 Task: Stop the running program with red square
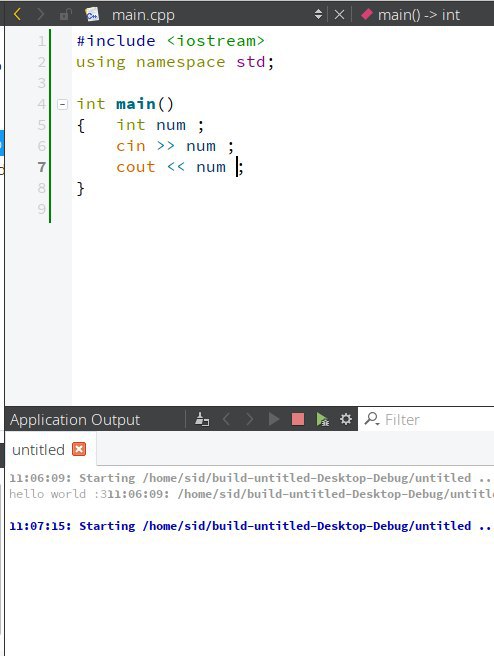pos(298,419)
